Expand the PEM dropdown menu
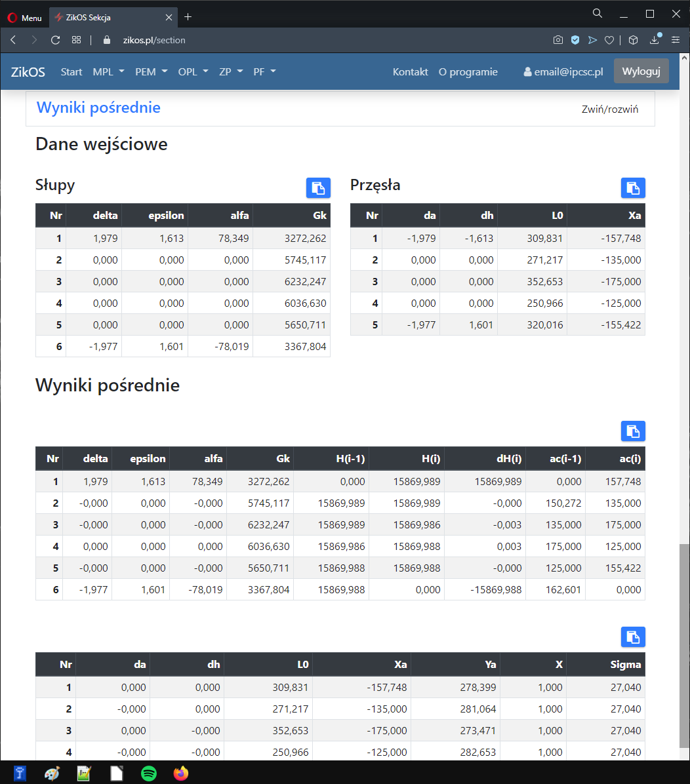 point(152,71)
